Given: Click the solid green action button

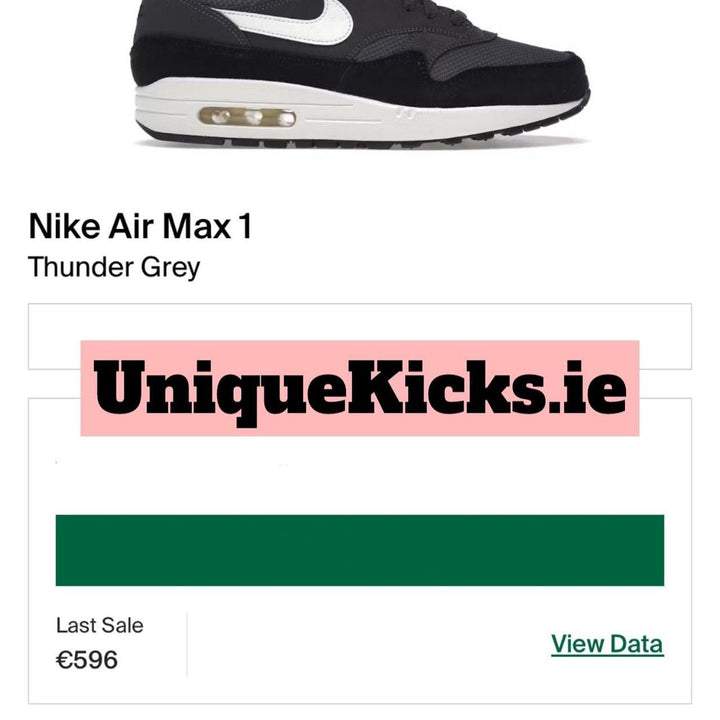Looking at the screenshot, I should (x=360, y=550).
